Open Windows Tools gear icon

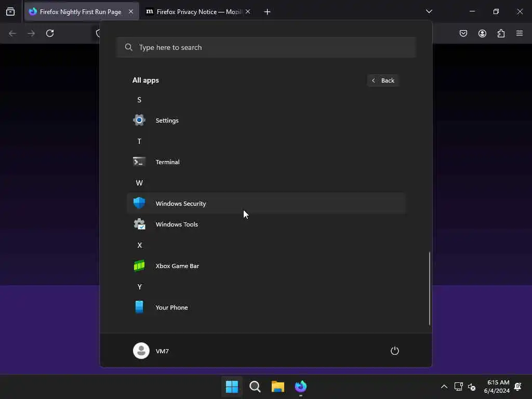tap(139, 224)
